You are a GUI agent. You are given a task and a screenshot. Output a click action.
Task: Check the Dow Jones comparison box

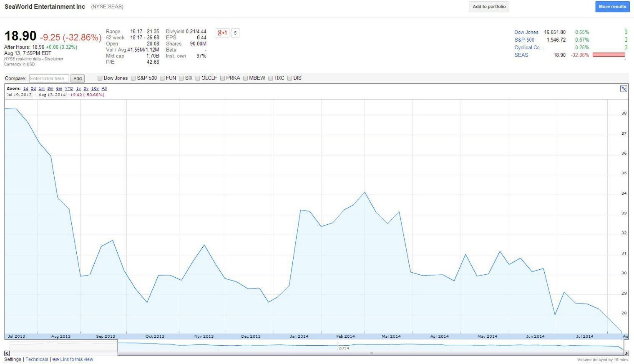(x=100, y=78)
